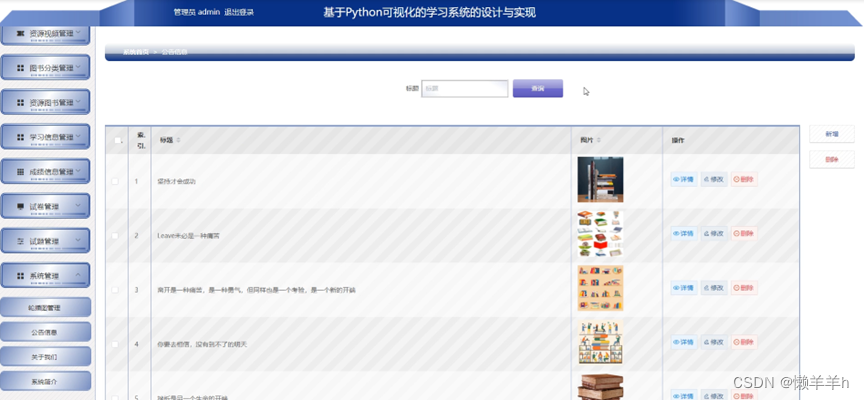Click 修改 for row 4

click(x=714, y=342)
